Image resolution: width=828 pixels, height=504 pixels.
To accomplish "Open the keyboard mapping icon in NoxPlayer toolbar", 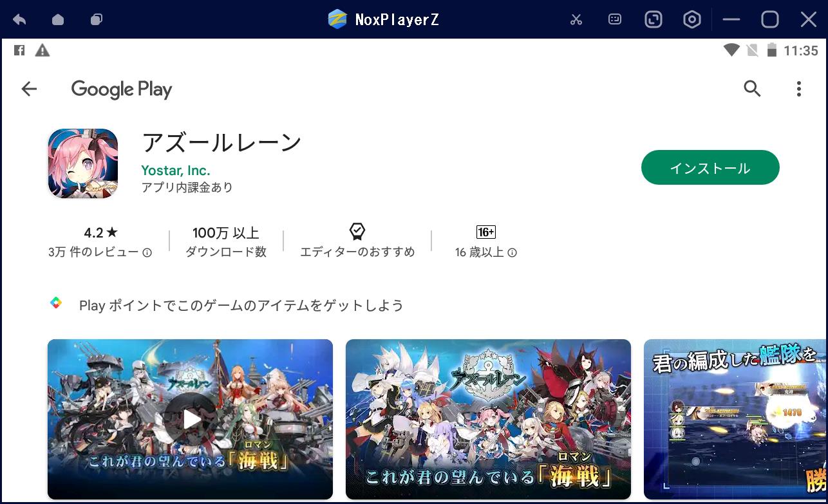I will pos(614,19).
